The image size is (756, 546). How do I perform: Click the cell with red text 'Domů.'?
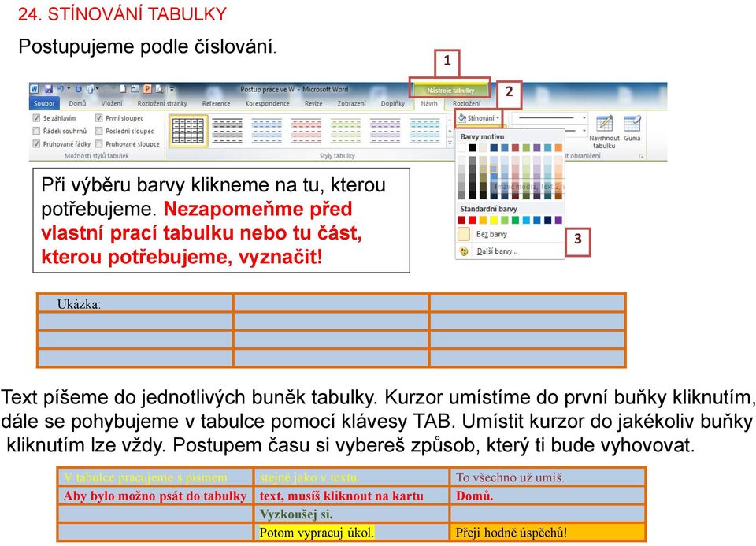tap(548, 496)
